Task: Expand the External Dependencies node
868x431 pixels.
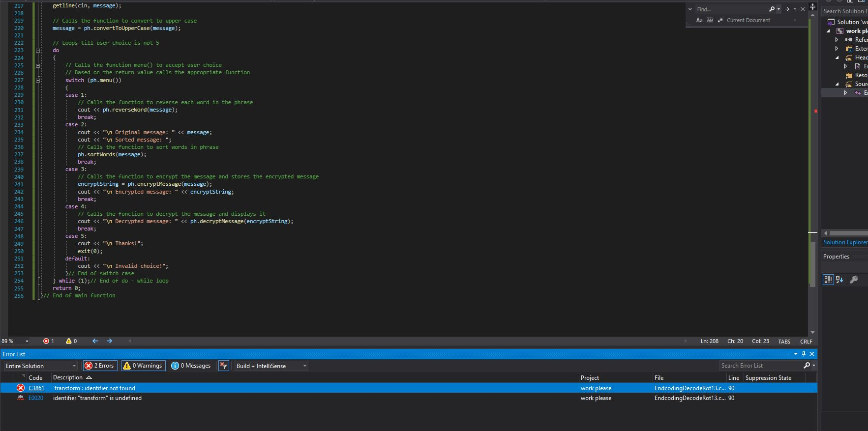Action: (x=837, y=49)
